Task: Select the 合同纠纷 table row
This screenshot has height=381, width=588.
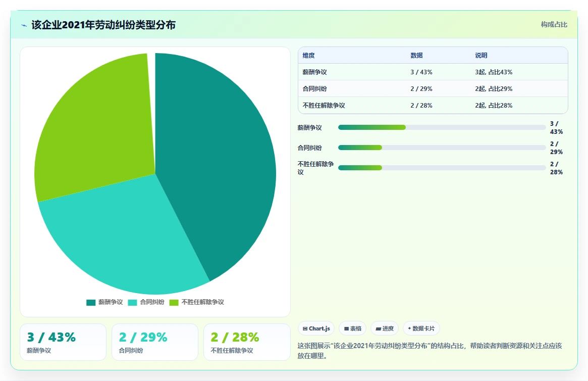Action: pos(433,88)
